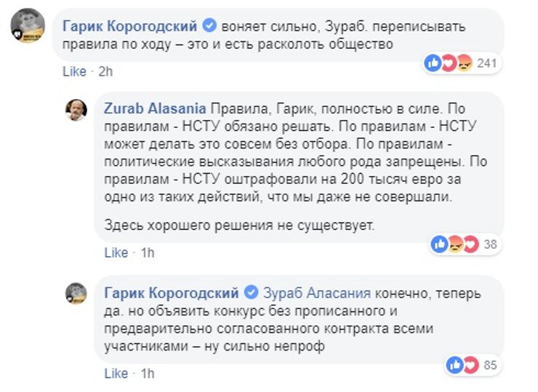Click Zurab Alasania's profile picture
This screenshot has width=538, height=392.
77,110
